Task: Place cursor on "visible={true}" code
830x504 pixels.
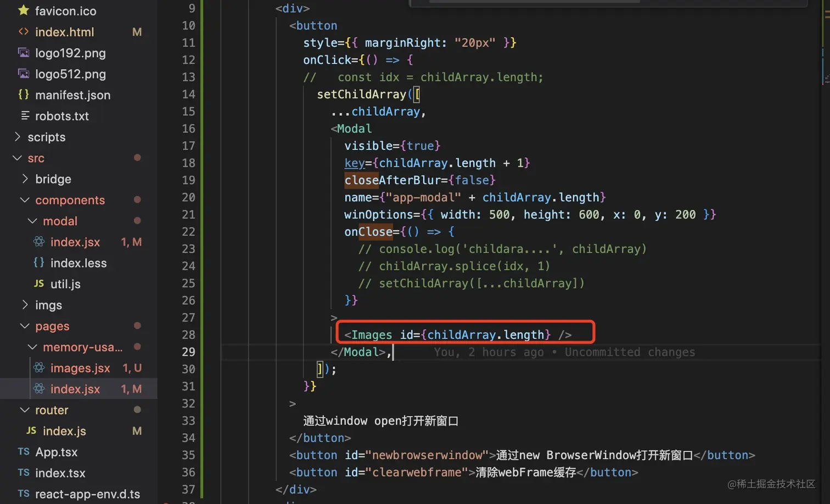Action: click(392, 145)
